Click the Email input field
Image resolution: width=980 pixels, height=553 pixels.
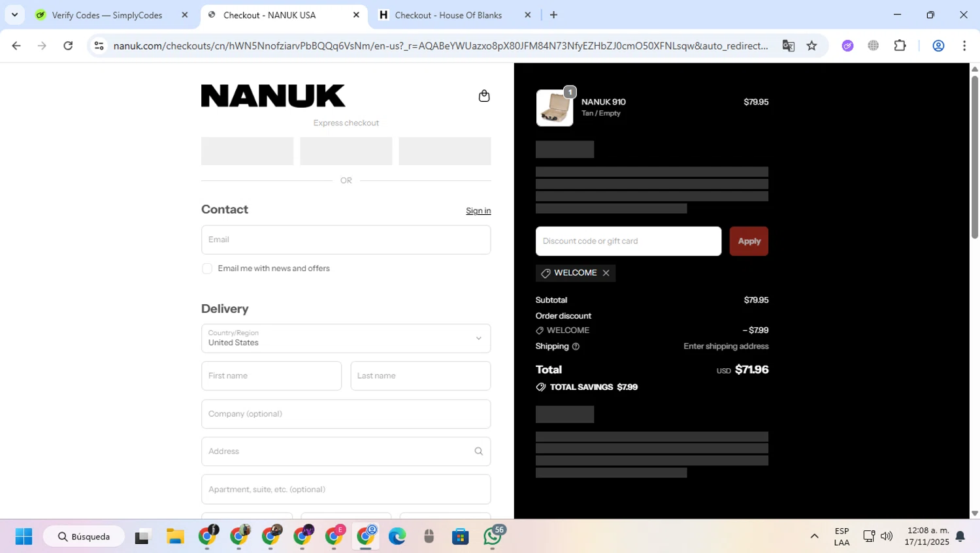click(x=346, y=240)
